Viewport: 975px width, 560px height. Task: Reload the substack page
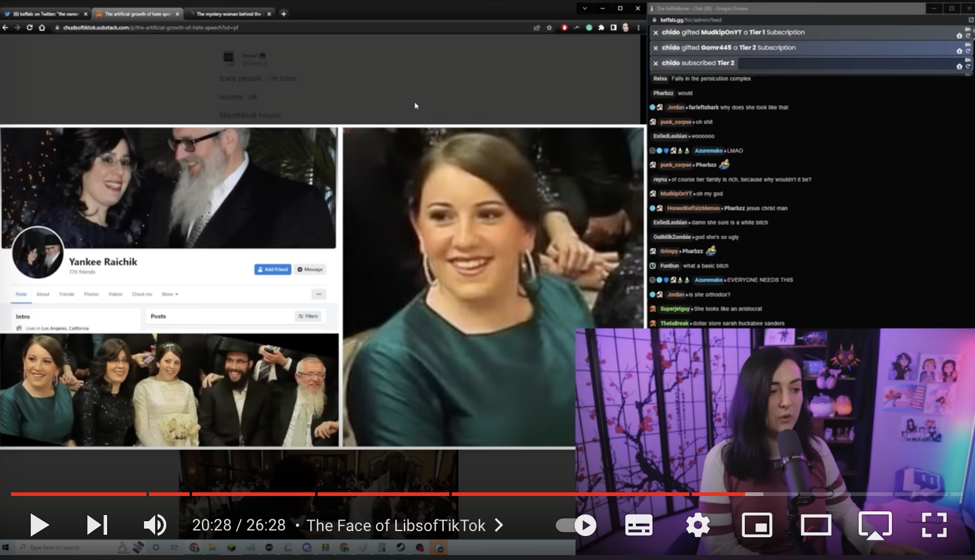tap(30, 28)
